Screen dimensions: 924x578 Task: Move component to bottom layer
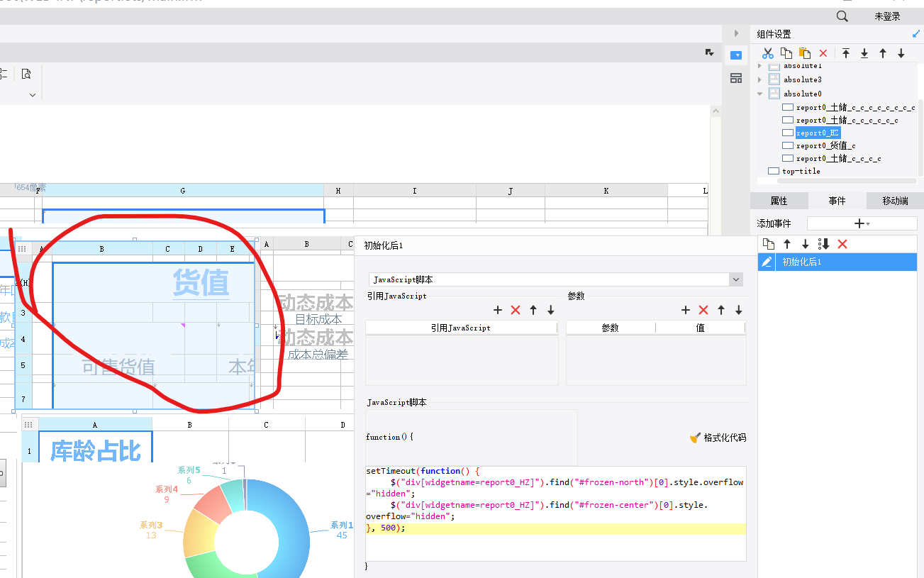click(864, 53)
